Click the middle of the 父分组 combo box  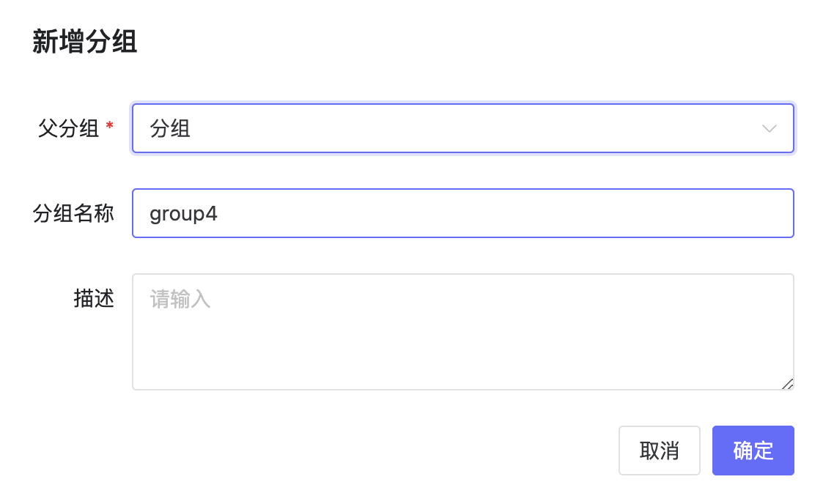(x=462, y=129)
